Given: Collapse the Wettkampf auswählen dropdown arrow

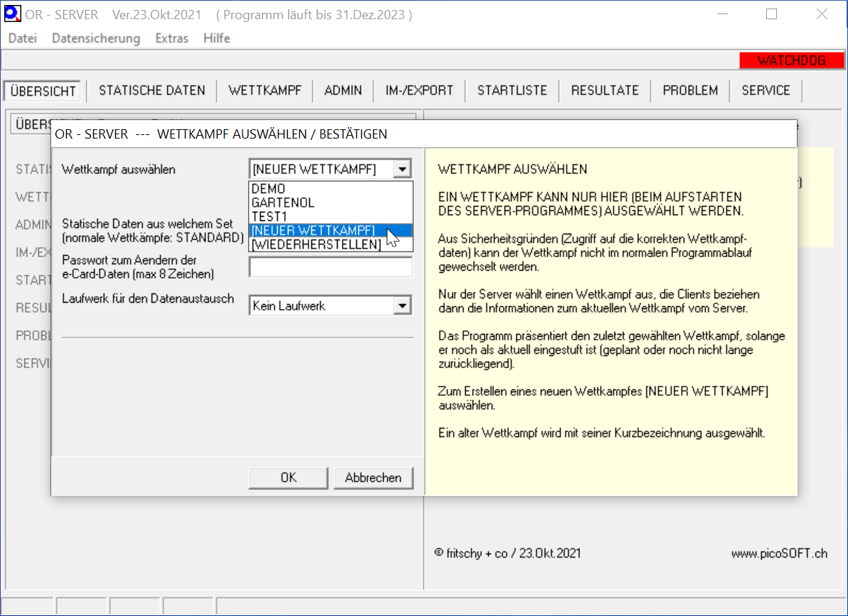Looking at the screenshot, I should [404, 169].
